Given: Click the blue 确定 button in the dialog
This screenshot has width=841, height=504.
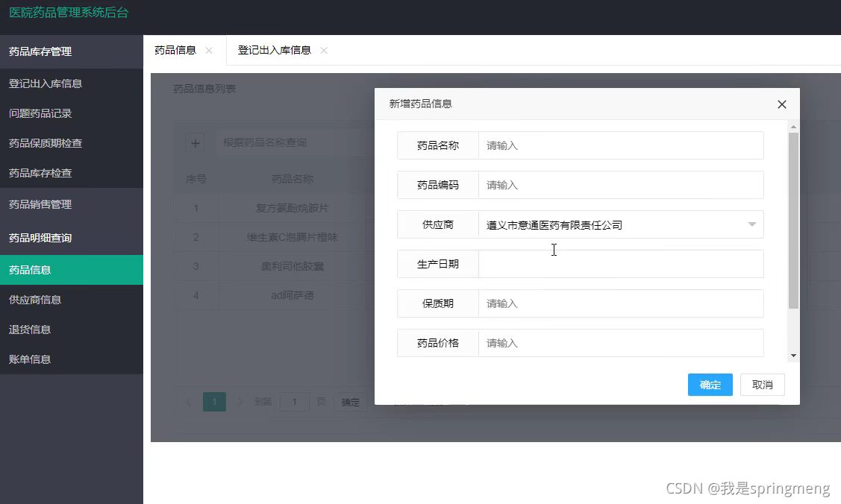Looking at the screenshot, I should (710, 385).
